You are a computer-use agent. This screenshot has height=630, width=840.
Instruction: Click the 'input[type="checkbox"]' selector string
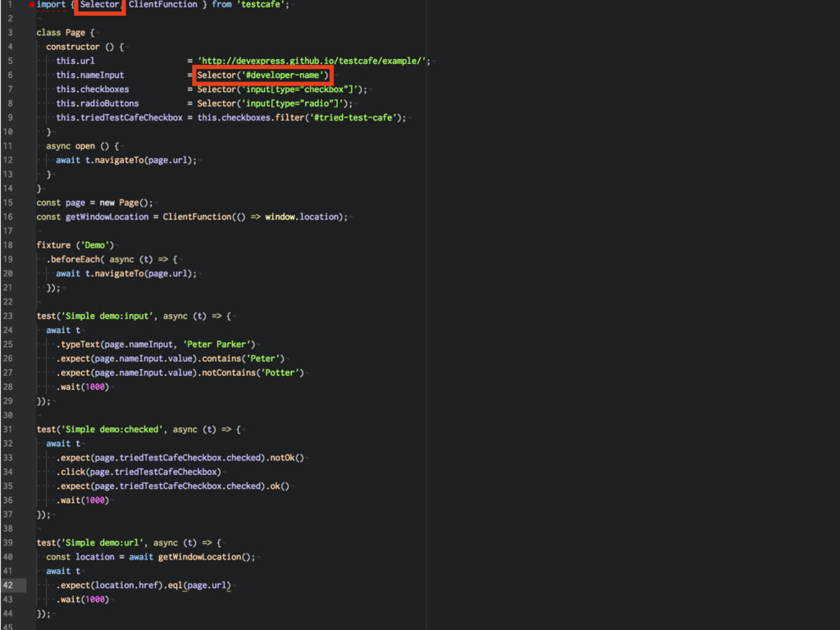pos(301,89)
